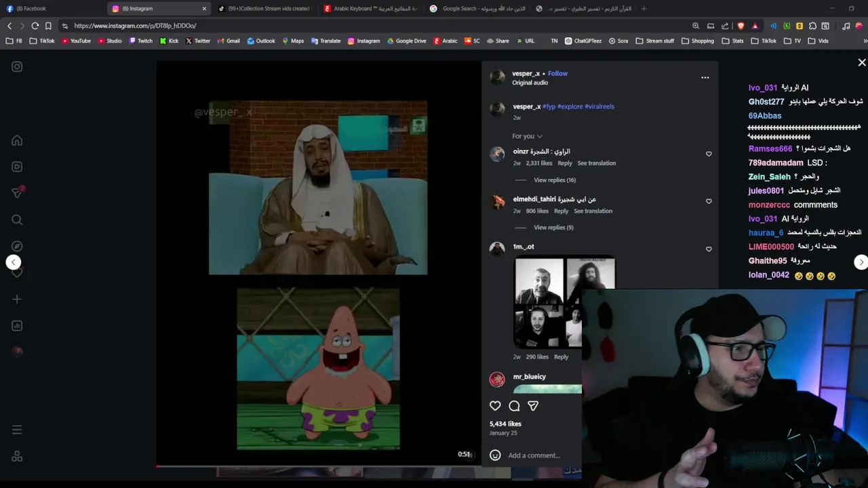Open Google Drive bookmark

point(407,41)
